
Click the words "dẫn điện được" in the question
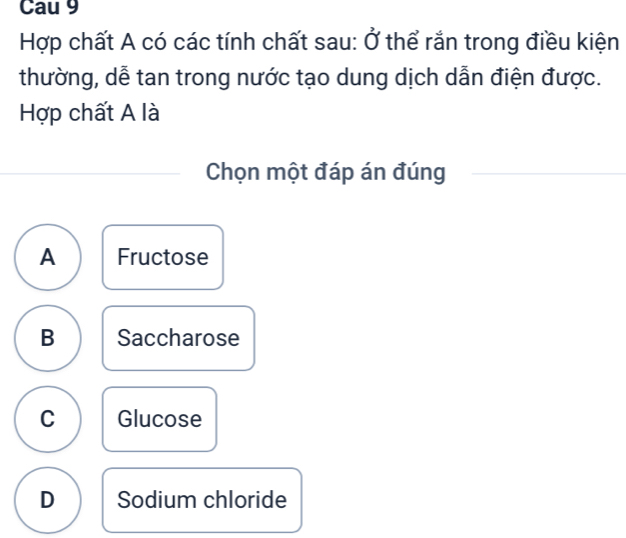click(537, 79)
